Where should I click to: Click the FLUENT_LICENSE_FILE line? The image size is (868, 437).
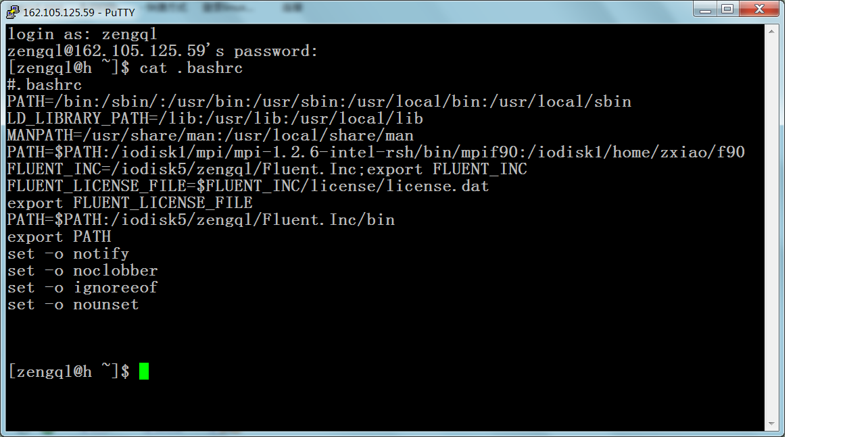coord(247,186)
